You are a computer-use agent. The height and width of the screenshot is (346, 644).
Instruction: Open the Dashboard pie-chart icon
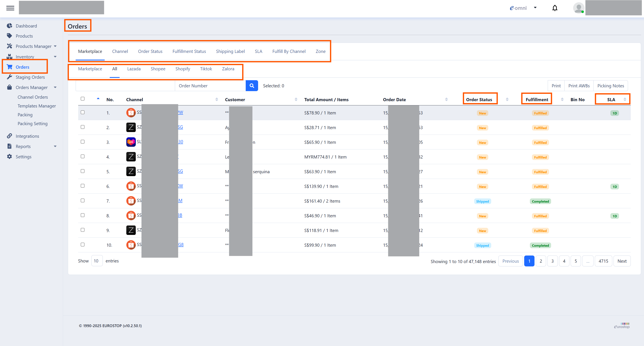pyautogui.click(x=9, y=26)
